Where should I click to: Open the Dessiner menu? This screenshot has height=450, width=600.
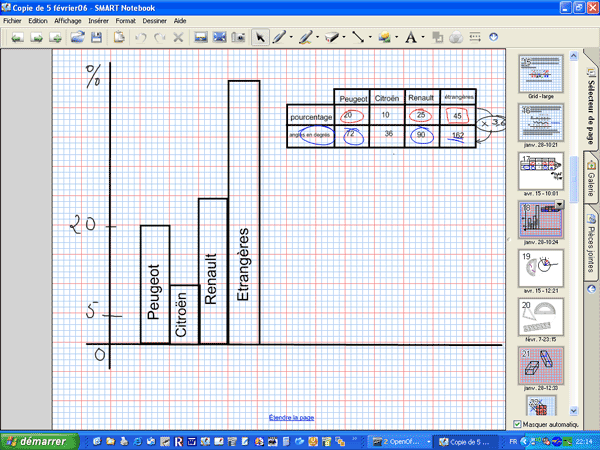(155, 21)
